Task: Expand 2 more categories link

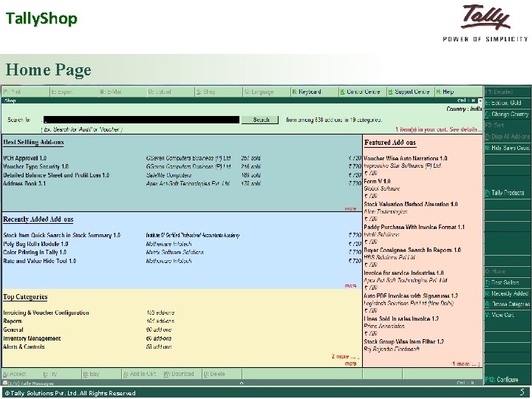Action: (345, 357)
